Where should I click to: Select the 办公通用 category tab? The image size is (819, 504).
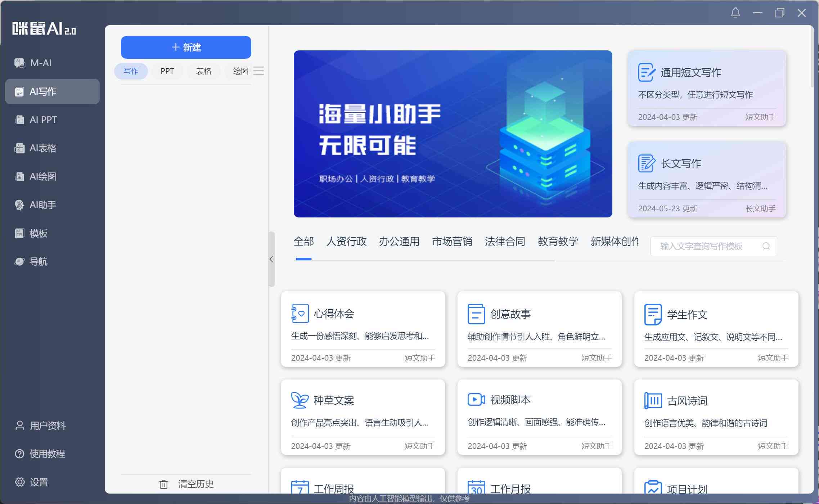tap(399, 241)
